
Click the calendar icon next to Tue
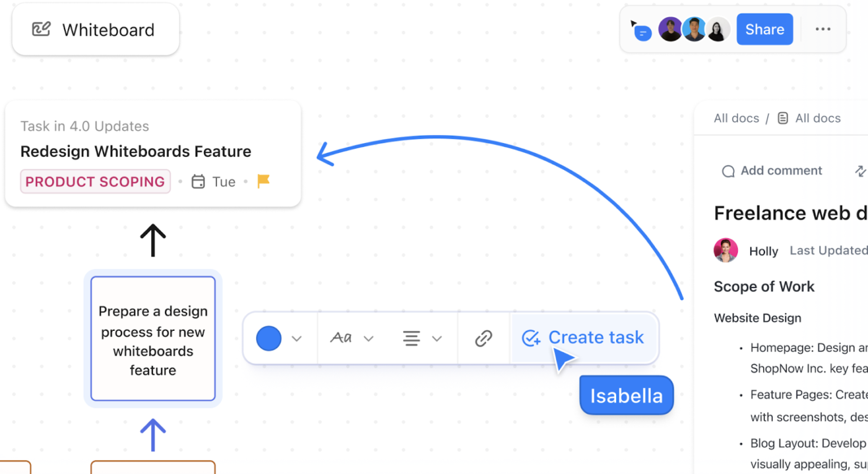[x=197, y=181]
